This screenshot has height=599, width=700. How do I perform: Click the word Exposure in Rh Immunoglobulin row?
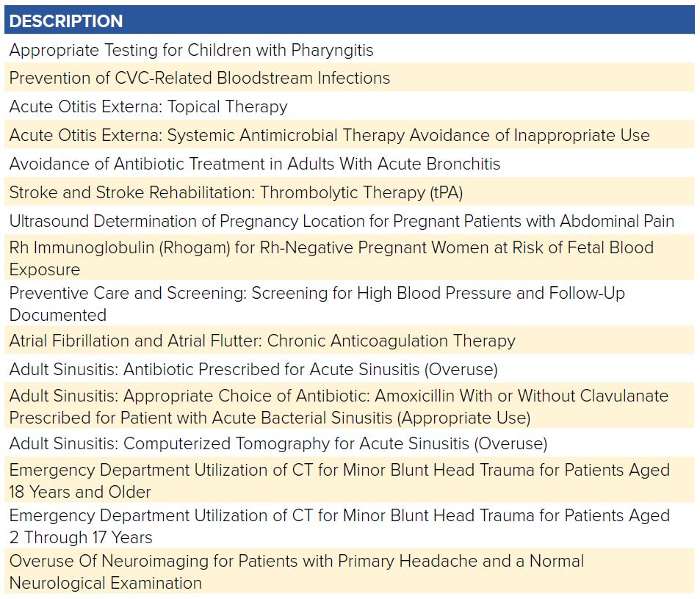point(45,269)
